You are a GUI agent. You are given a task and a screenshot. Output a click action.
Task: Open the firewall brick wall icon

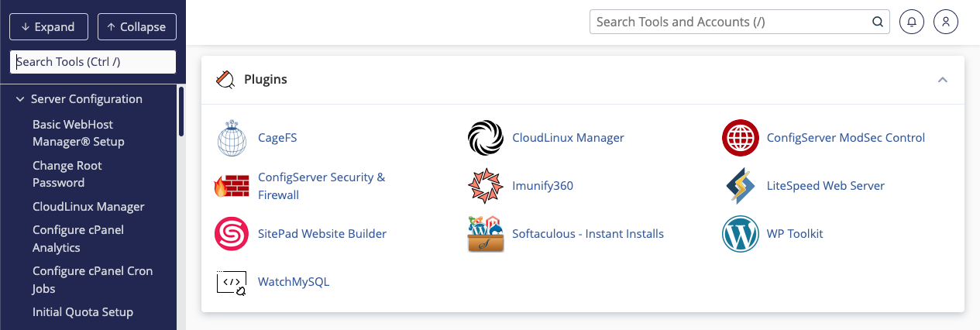pos(231,186)
